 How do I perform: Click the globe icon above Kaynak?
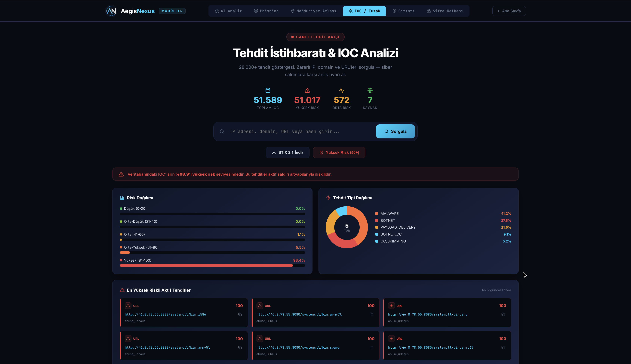370,90
